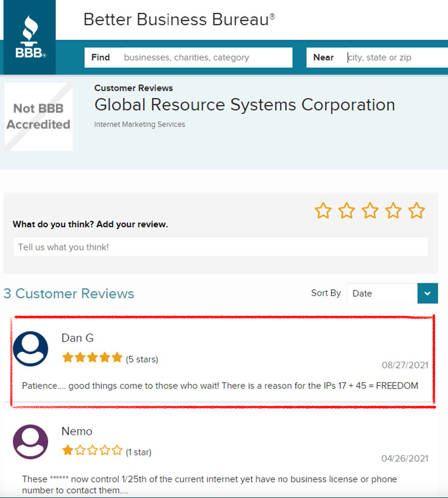Screen dimensions: 448x498
Task: Click the Internet Marketing Services category link
Action: [140, 124]
